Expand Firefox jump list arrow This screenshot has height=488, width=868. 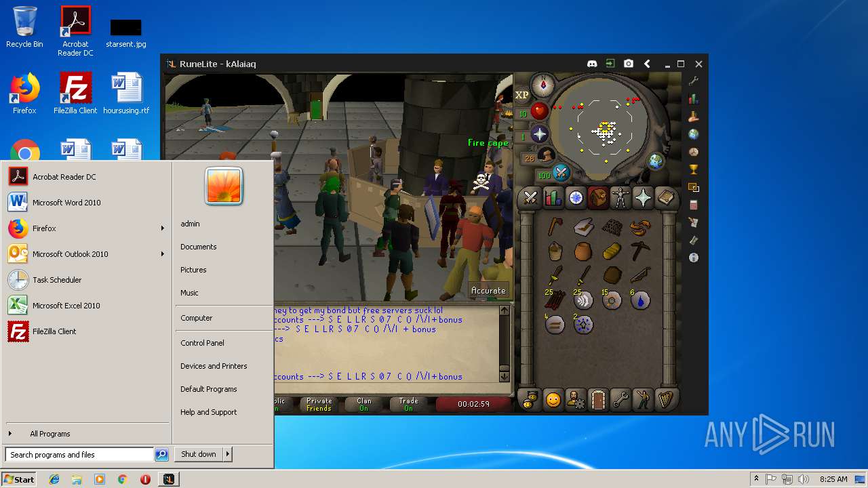pyautogui.click(x=163, y=228)
